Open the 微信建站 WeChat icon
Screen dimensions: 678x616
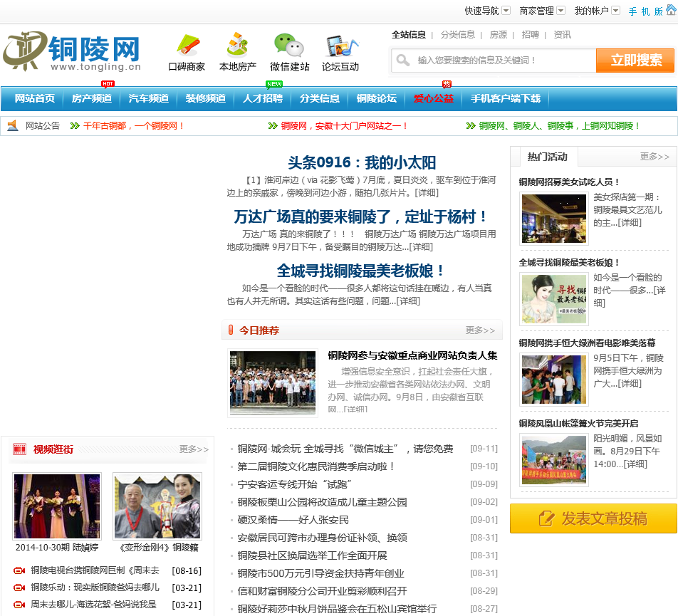tap(289, 45)
